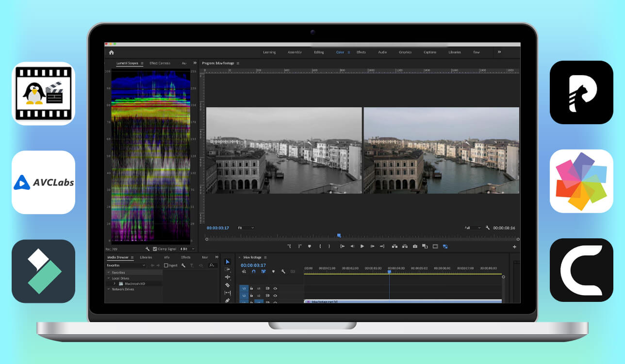Screen dimensions: 625x364
Task: Expand the Macintosh HD drive entry
Action: tap(114, 283)
